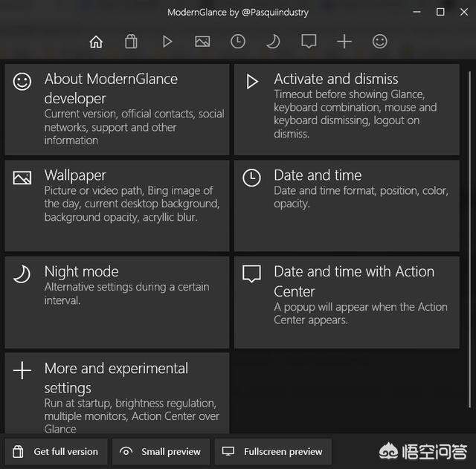Viewport: 476px width, 469px height.
Task: Click the Get full version button
Action: tap(56, 451)
